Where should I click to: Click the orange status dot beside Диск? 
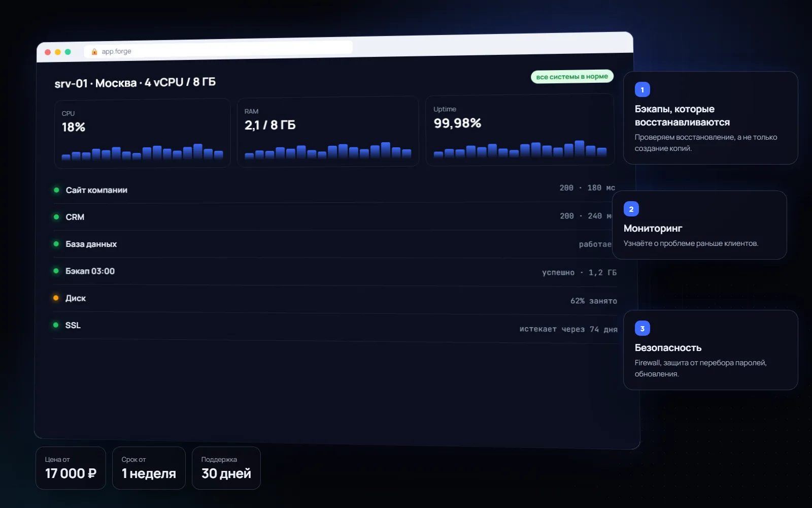[x=56, y=298]
